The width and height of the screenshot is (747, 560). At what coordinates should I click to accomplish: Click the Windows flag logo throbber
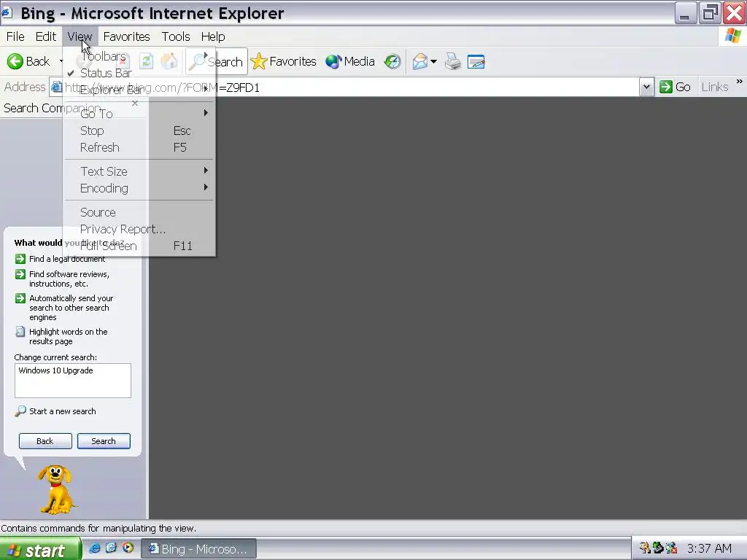pyautogui.click(x=733, y=36)
